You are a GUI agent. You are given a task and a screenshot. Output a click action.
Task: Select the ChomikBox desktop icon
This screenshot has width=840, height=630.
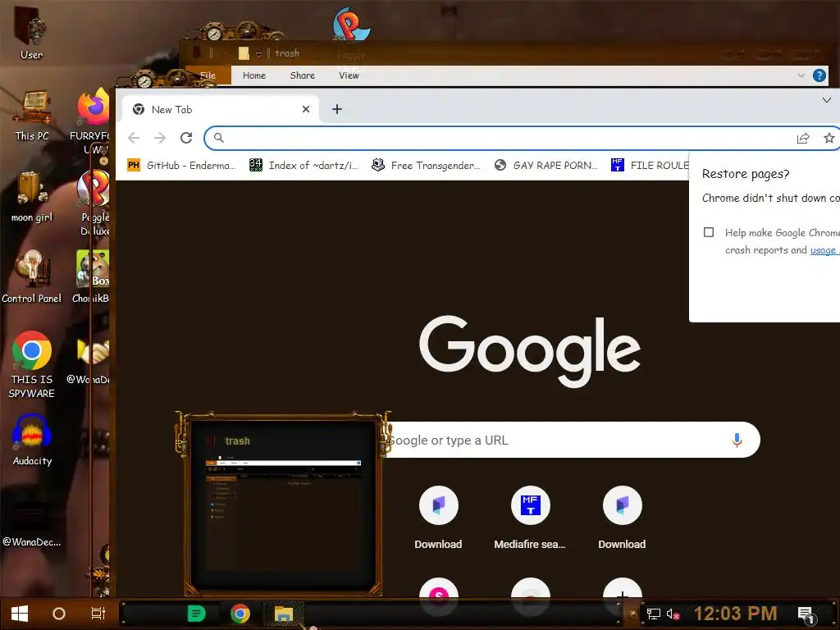(92, 276)
